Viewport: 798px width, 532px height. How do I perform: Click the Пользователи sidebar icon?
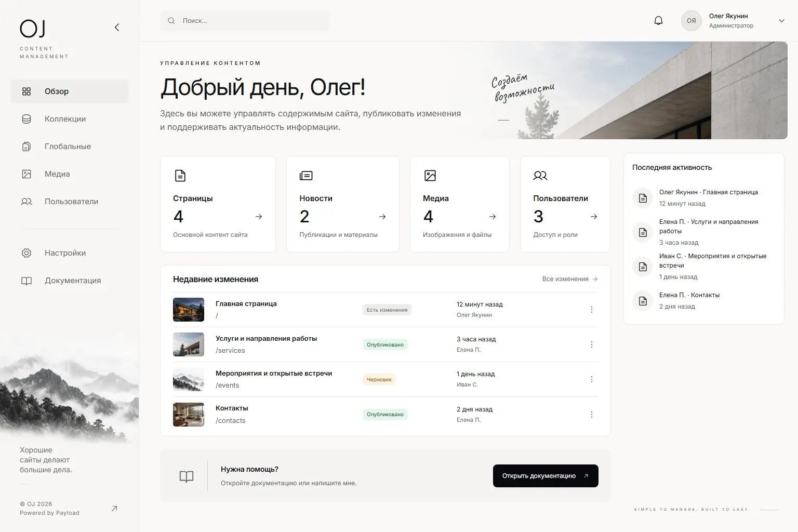(x=26, y=202)
